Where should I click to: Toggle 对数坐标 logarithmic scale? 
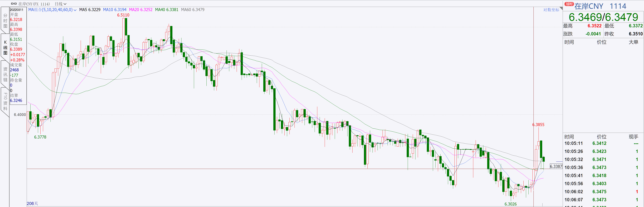click(x=551, y=10)
